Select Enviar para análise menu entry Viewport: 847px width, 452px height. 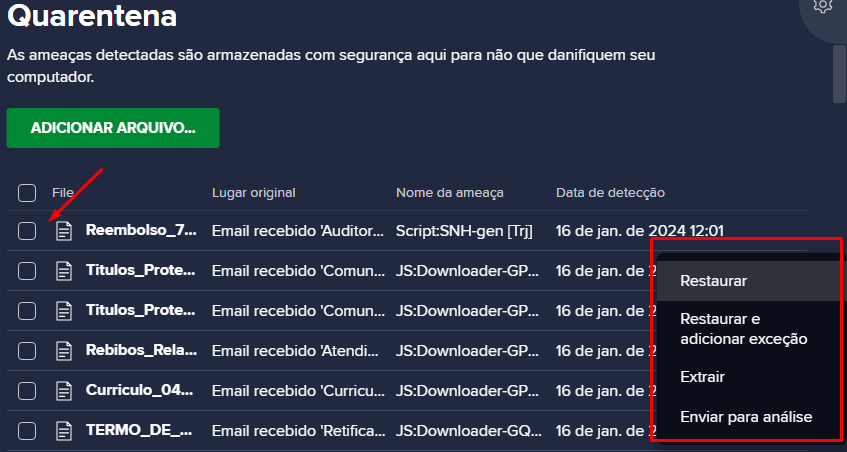point(748,417)
